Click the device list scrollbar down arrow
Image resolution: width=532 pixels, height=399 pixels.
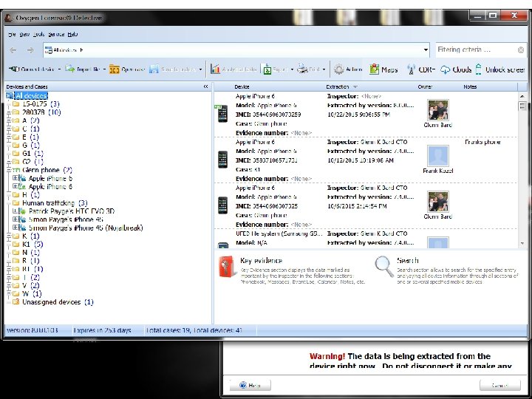click(522, 244)
